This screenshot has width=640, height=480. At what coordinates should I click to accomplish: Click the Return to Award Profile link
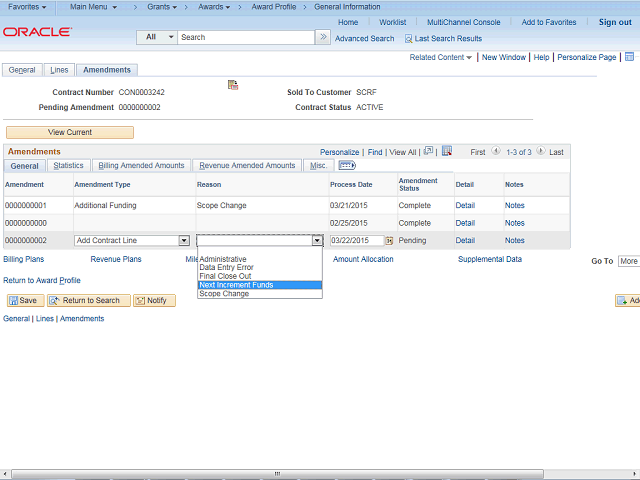[x=42, y=281]
